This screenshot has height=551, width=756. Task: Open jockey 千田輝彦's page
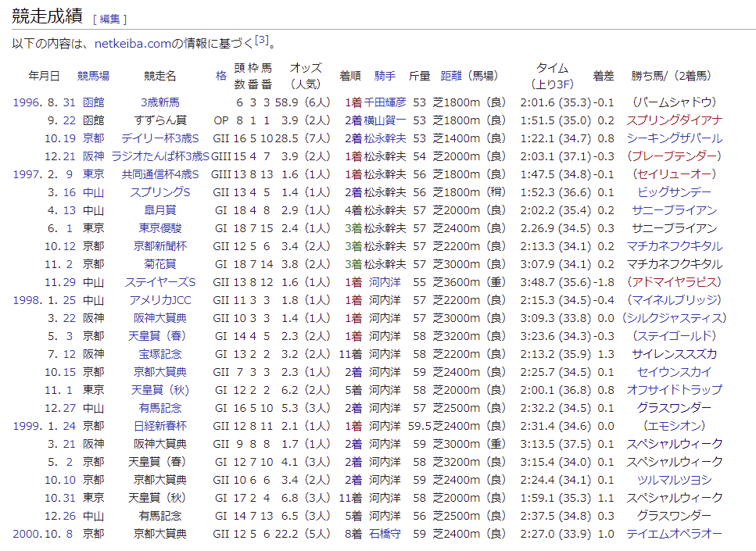pyautogui.click(x=385, y=102)
